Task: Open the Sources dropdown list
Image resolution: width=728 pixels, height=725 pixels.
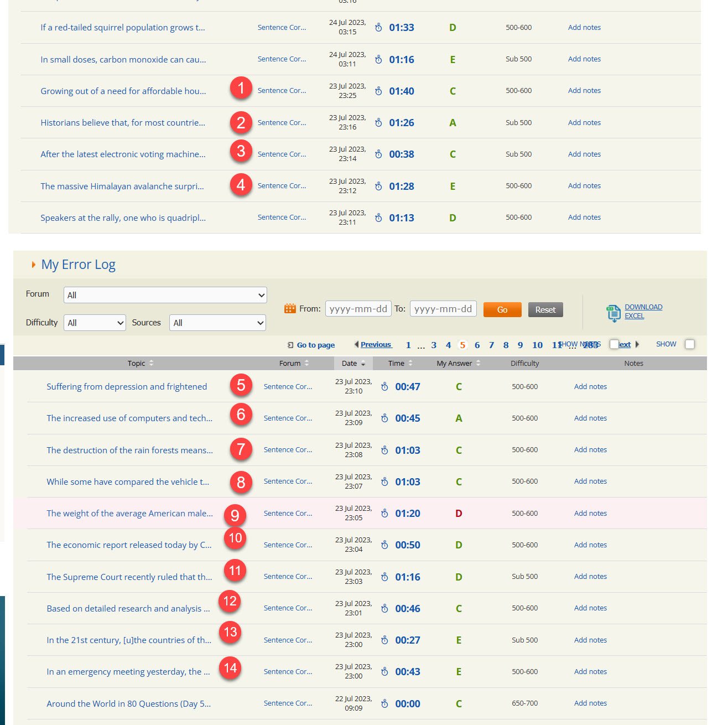Action: pos(217,323)
